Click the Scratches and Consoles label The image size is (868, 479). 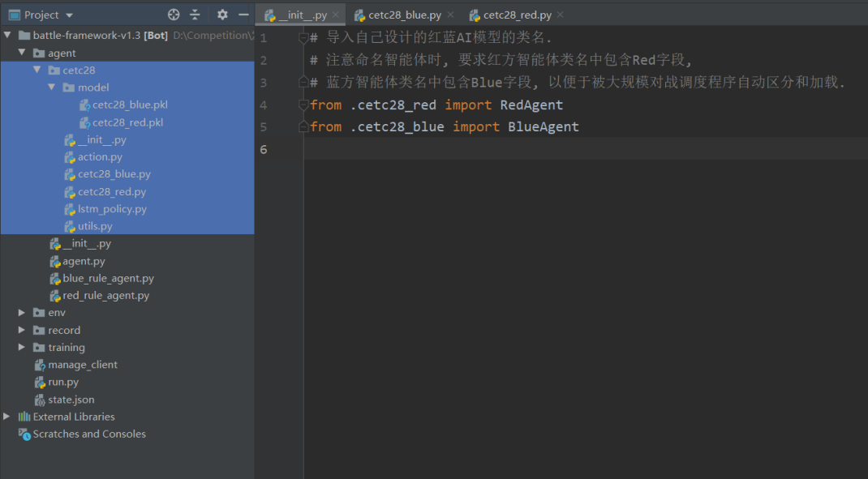89,434
